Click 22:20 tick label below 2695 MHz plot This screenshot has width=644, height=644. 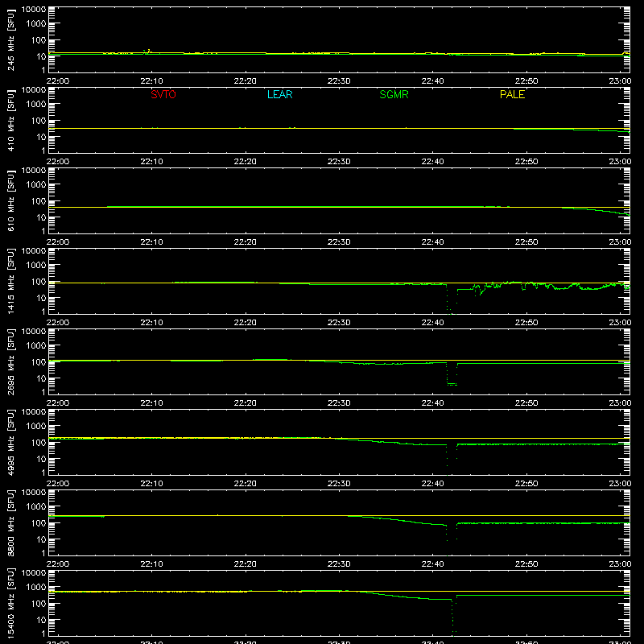pyautogui.click(x=246, y=403)
